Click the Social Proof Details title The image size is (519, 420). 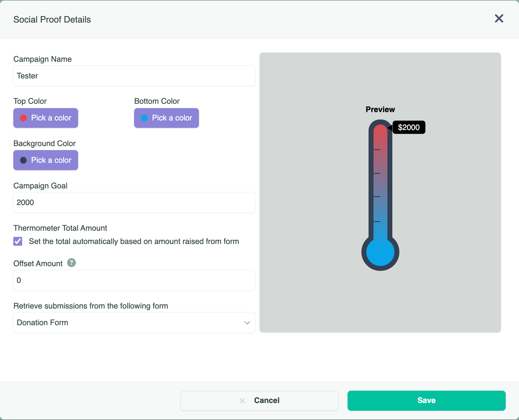(x=52, y=20)
